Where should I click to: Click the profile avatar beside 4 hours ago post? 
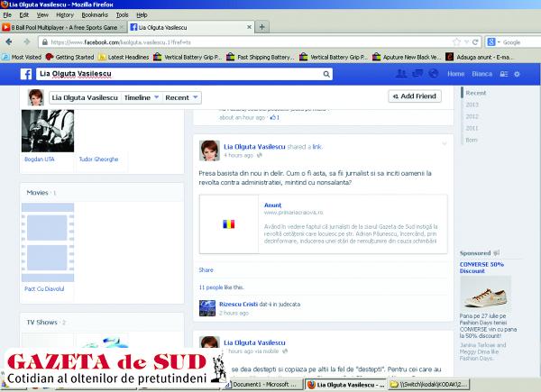coord(209,150)
